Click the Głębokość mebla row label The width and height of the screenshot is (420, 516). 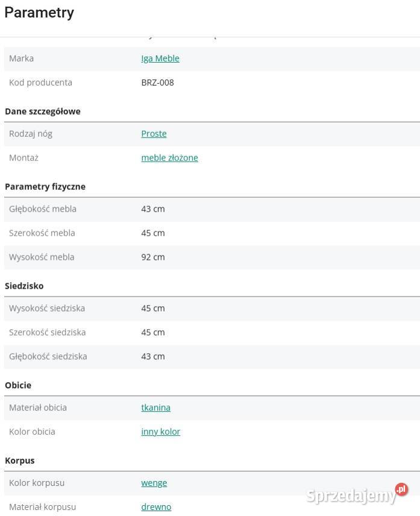tap(43, 209)
